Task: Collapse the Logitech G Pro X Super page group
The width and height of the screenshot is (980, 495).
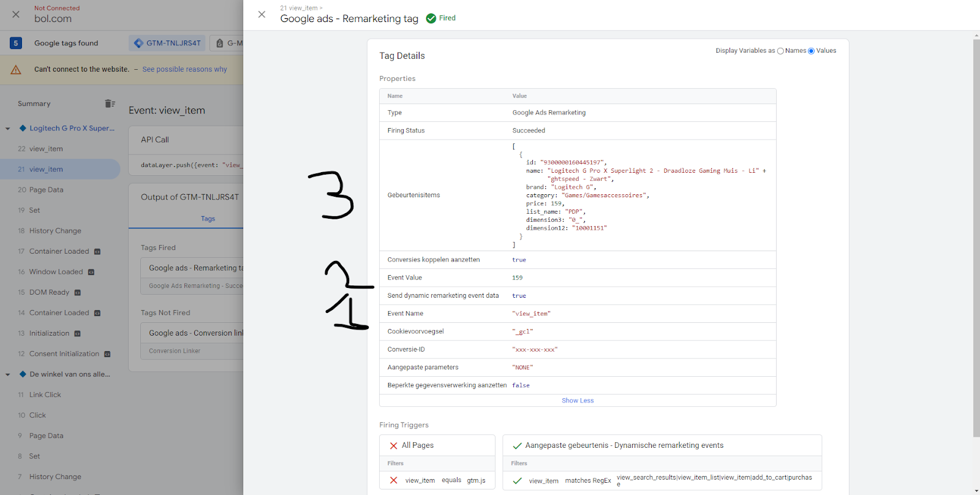Action: 8,129
